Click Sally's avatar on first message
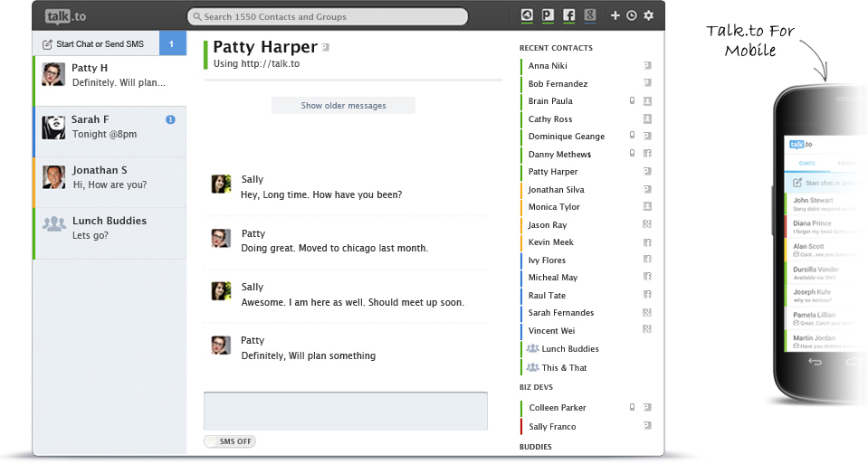 pos(221,185)
